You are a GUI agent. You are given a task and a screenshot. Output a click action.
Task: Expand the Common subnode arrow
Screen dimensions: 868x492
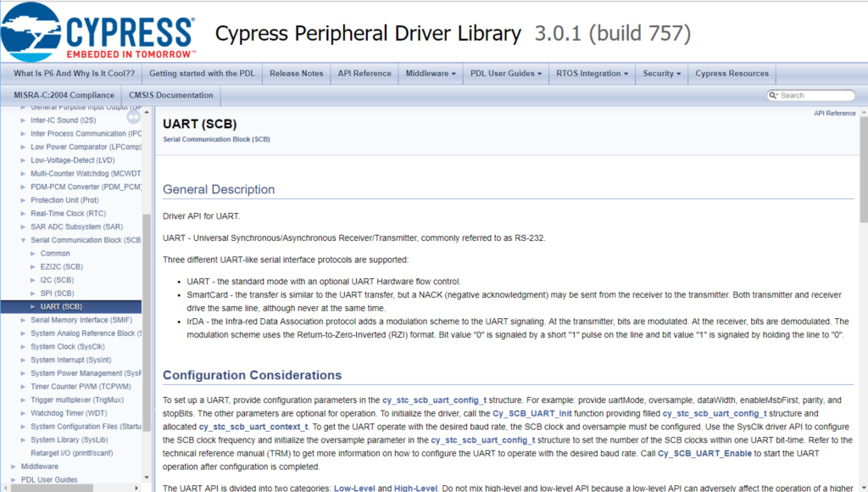[x=33, y=253]
